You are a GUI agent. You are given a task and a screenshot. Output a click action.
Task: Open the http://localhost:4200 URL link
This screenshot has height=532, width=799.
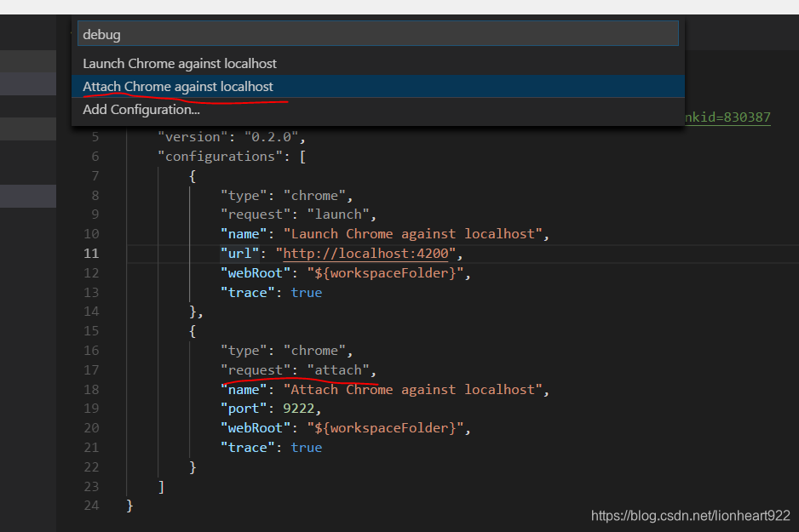[365, 254]
